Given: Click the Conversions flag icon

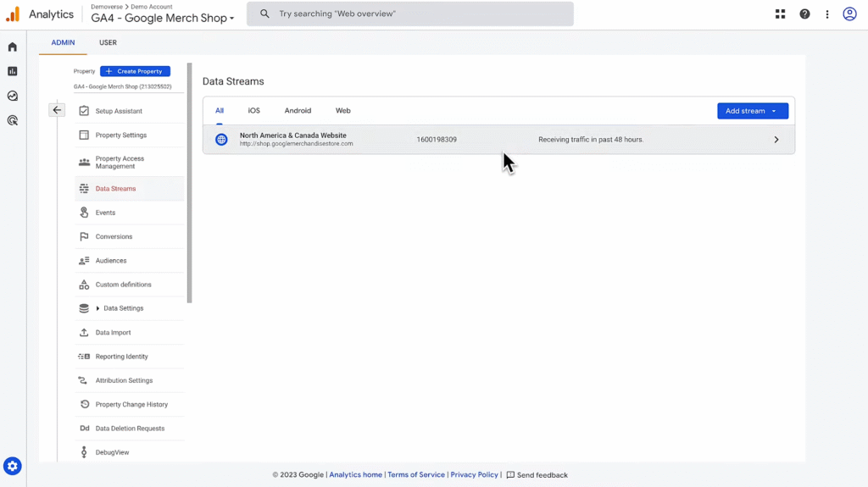Looking at the screenshot, I should [x=84, y=236].
